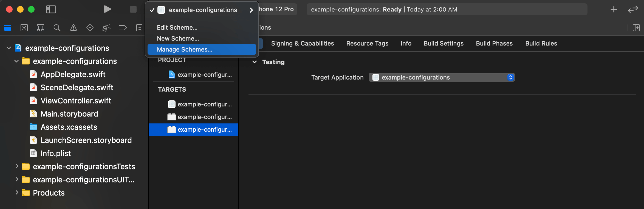Screen dimensions: 644x209
Task: Open the issue navigator
Action: click(74, 28)
